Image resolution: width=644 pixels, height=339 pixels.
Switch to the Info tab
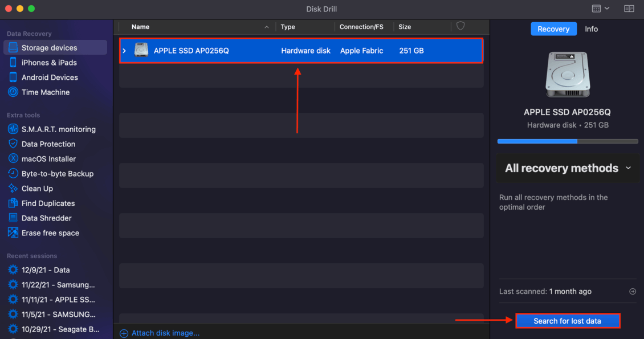click(591, 29)
